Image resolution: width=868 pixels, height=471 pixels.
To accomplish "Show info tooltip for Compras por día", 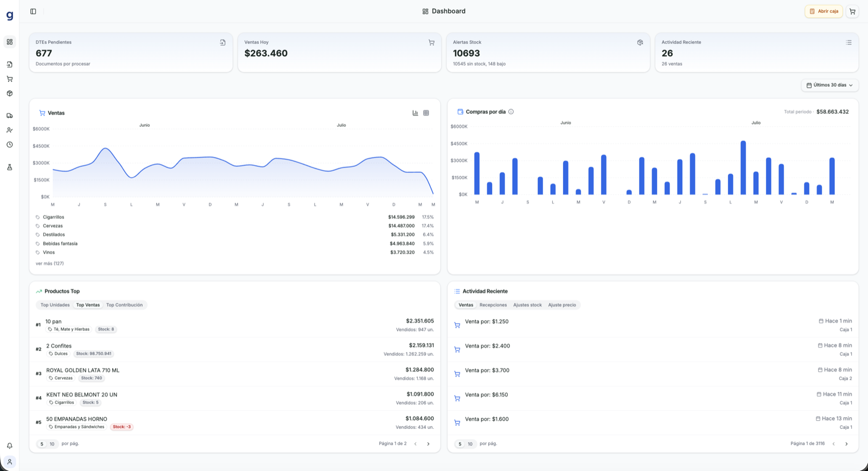I will tap(511, 112).
